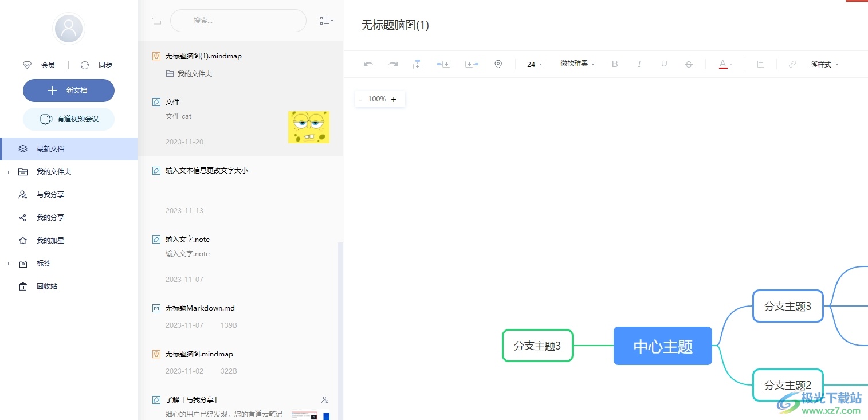Redo the last mind map edit
868x420 pixels.
pos(393,64)
